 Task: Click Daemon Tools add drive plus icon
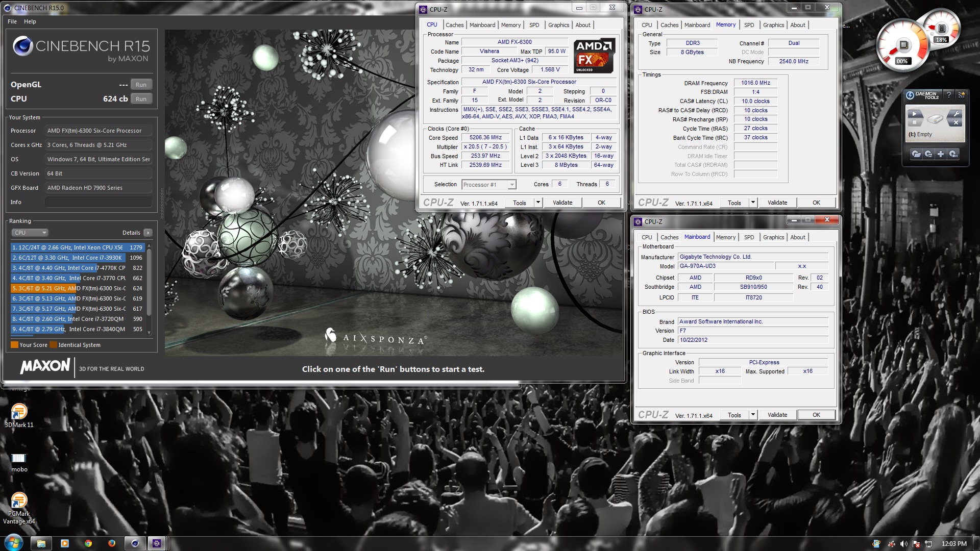(941, 154)
